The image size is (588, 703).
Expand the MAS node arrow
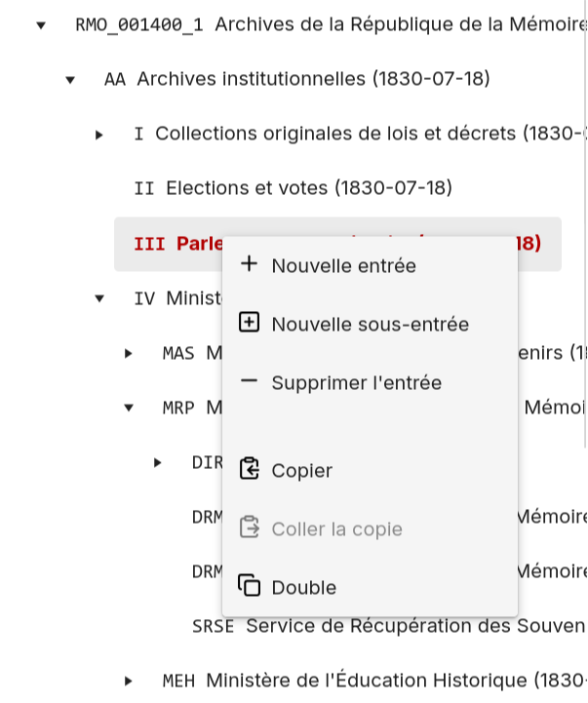pos(129,353)
